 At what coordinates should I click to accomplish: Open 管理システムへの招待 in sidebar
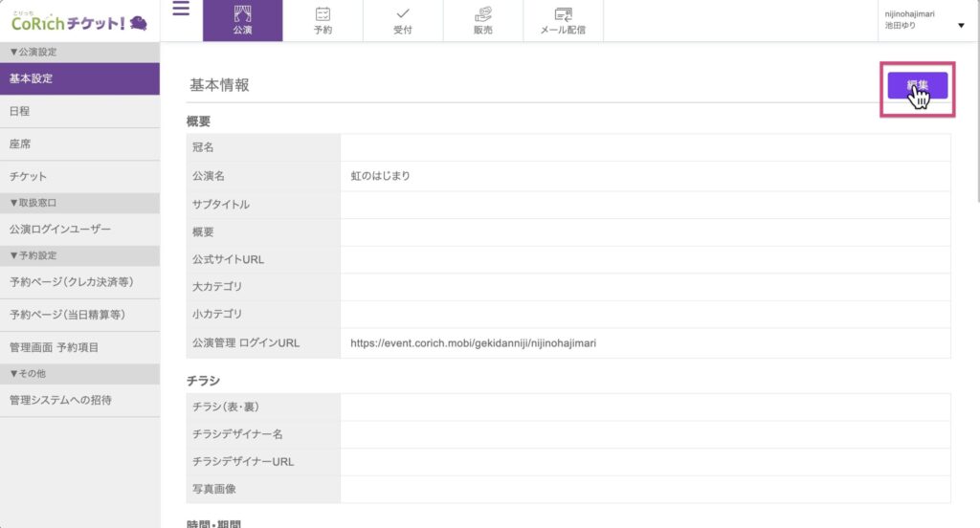(60, 400)
